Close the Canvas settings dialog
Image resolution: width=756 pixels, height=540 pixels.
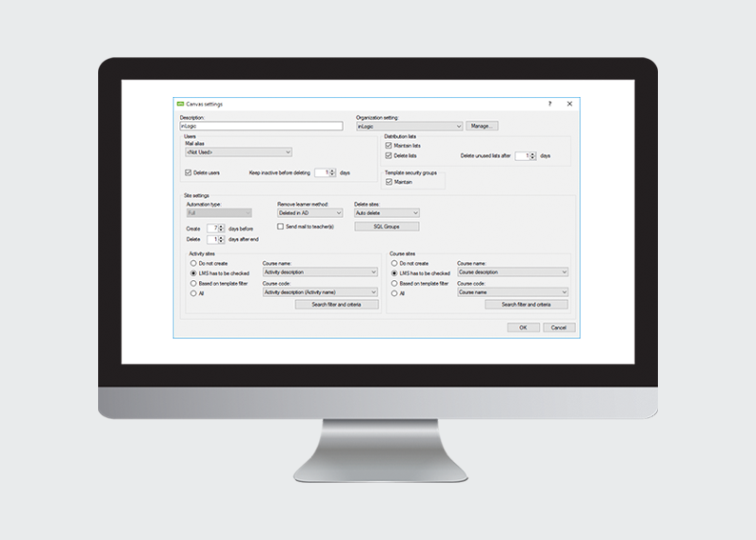(x=569, y=104)
